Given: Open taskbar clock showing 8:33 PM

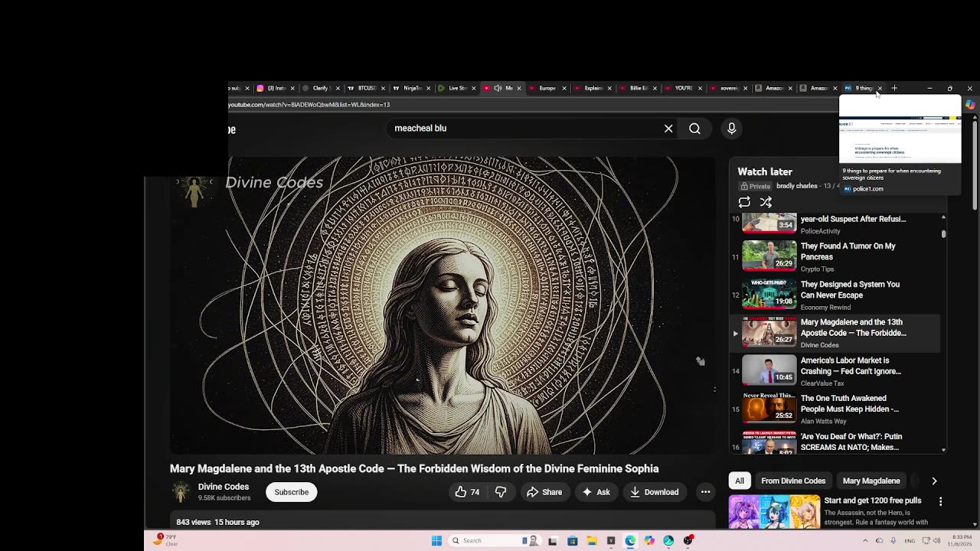Looking at the screenshot, I should click(961, 540).
